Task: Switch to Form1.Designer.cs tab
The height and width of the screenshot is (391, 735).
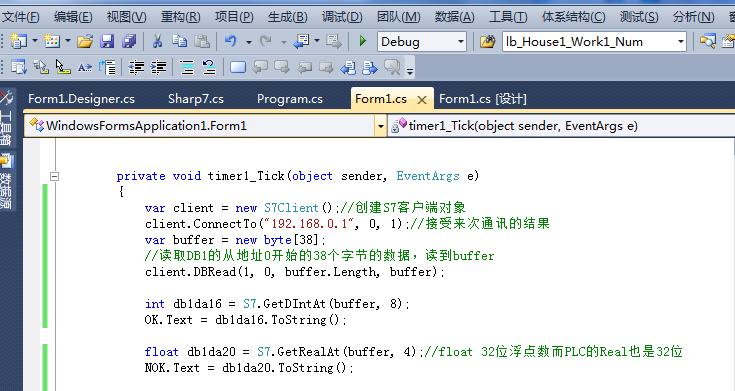Action: pos(81,99)
